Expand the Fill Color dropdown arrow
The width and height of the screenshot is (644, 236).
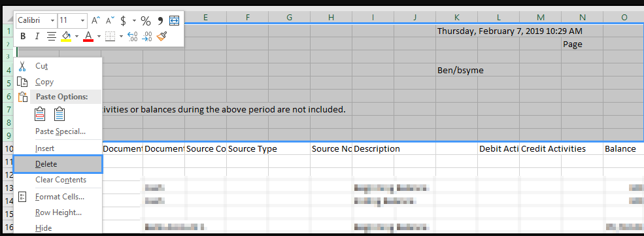coord(76,36)
